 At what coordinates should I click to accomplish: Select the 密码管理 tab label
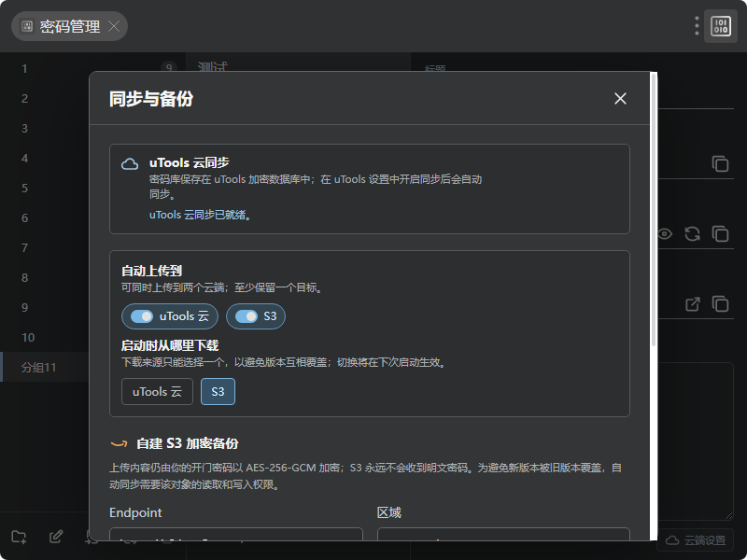pos(69,27)
